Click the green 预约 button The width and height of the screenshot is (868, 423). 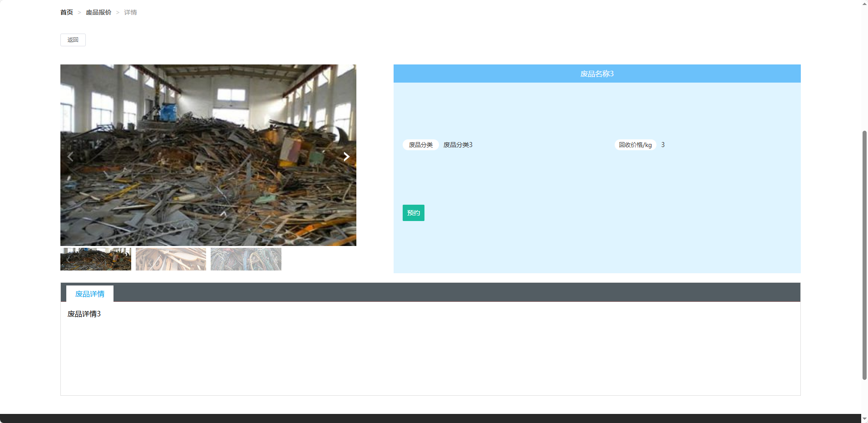[414, 213]
